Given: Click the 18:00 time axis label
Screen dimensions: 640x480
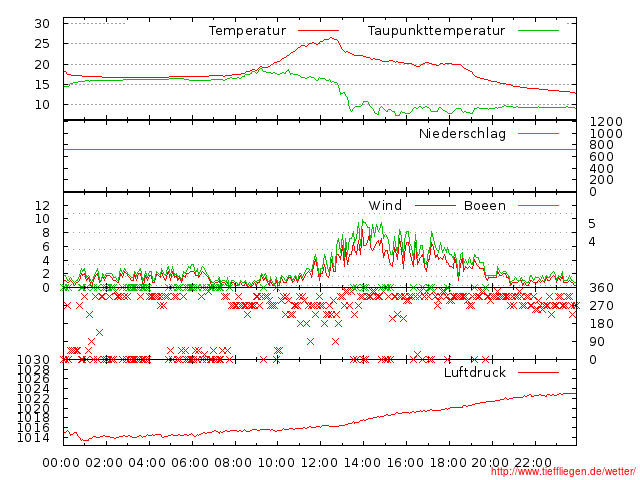Looking at the screenshot, I should click(448, 463).
